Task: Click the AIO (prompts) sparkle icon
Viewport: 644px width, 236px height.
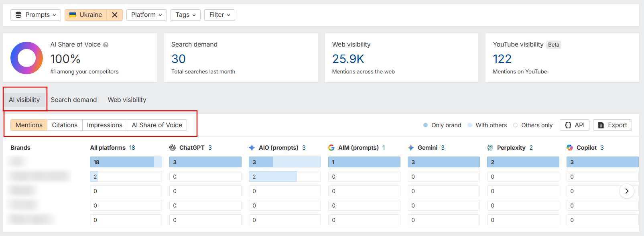Action: pos(252,148)
